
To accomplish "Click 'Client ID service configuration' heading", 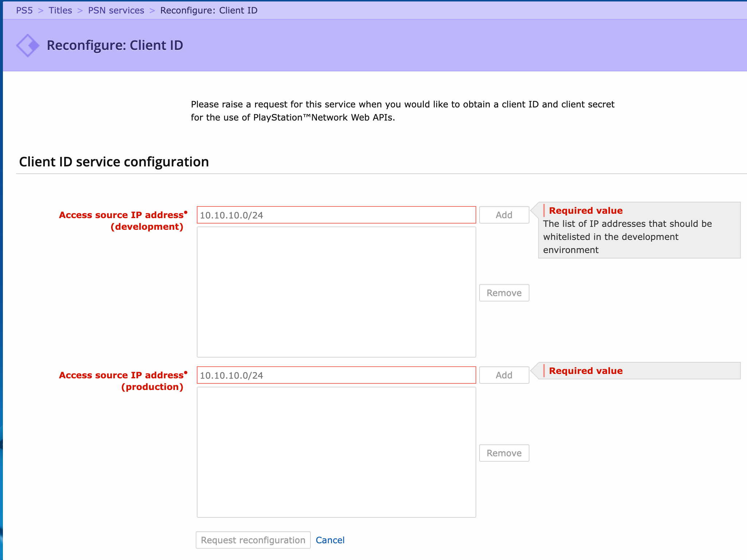I will (114, 162).
